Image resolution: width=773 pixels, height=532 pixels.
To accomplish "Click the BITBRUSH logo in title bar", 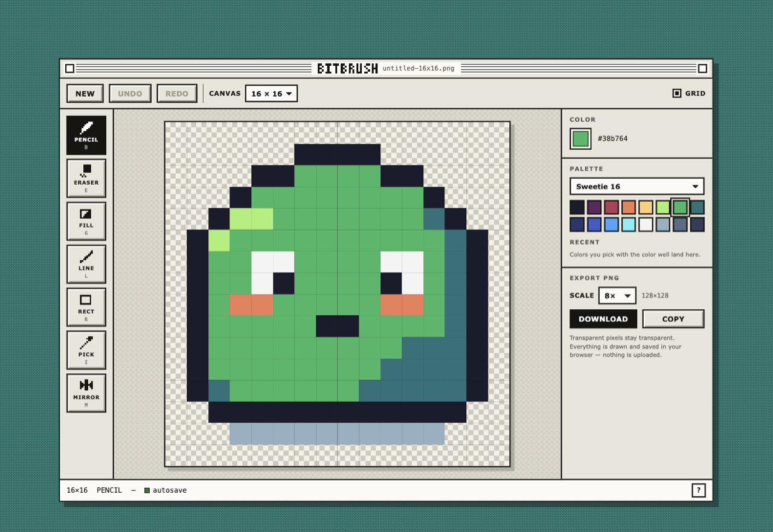I will click(348, 68).
